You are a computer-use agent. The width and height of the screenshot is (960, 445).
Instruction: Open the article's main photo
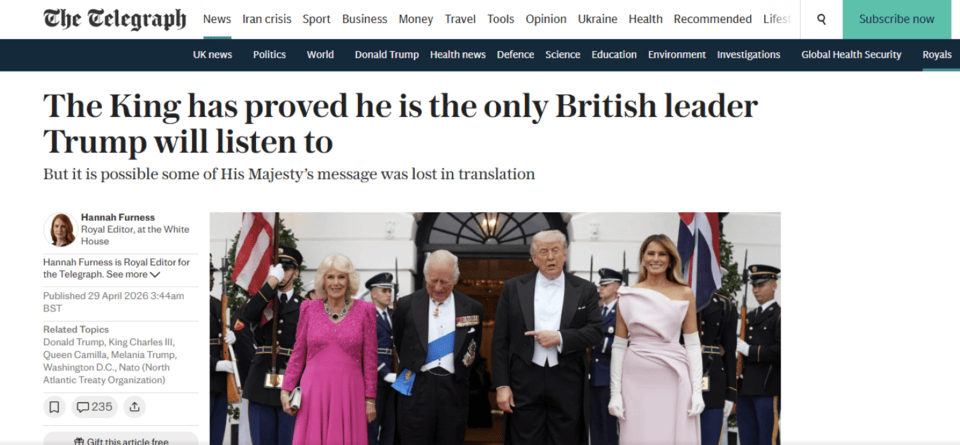click(x=495, y=329)
